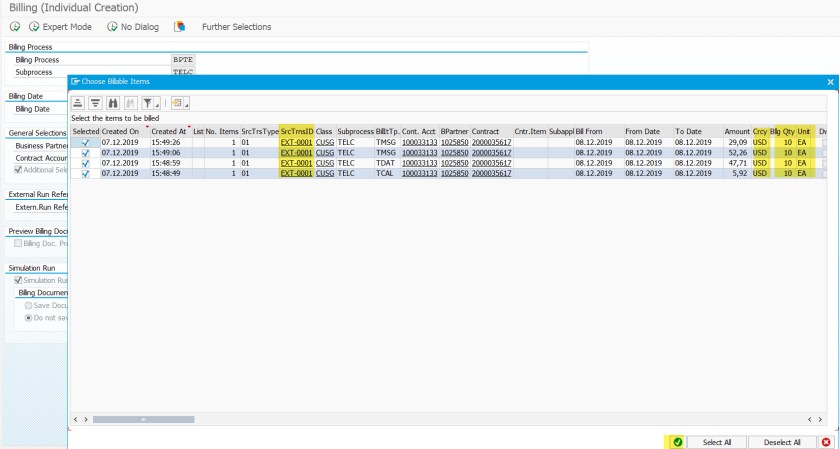Screen dimensions: 840x449
Task: Cancel the dialog with red X icon
Action: tap(826, 442)
